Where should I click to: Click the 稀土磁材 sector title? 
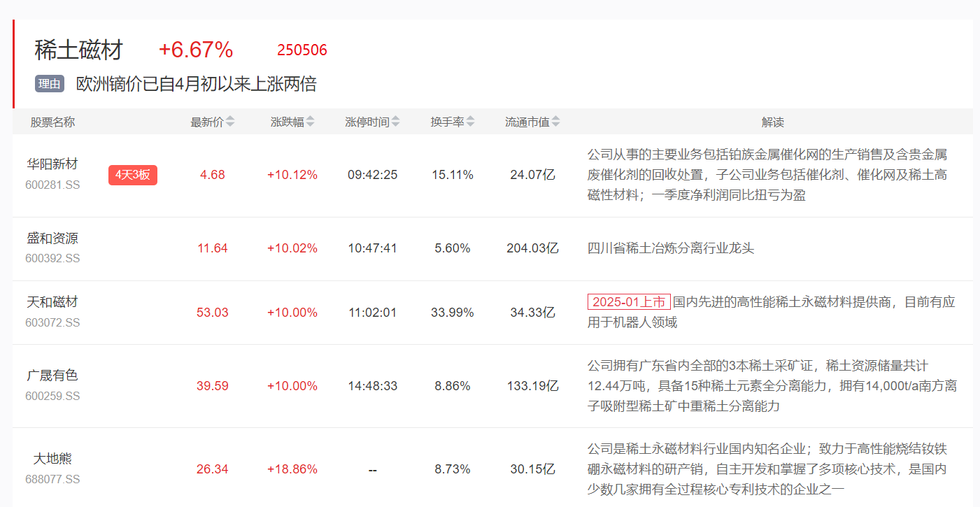(x=78, y=50)
